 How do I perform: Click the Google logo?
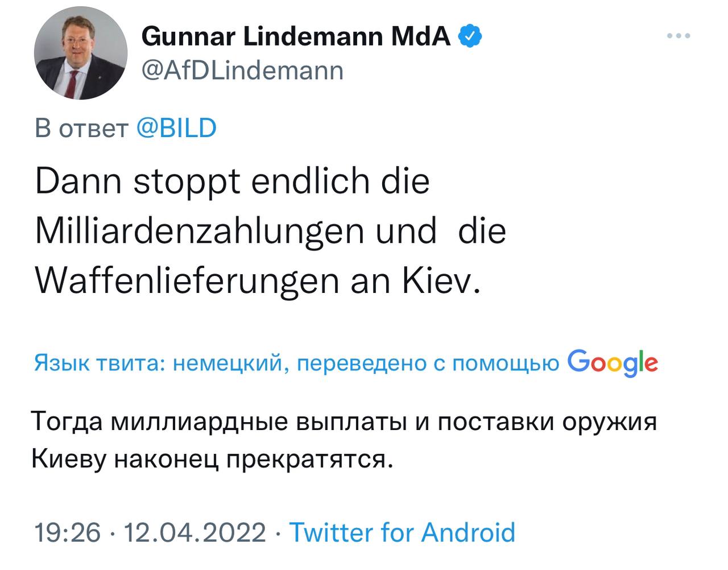[613, 362]
